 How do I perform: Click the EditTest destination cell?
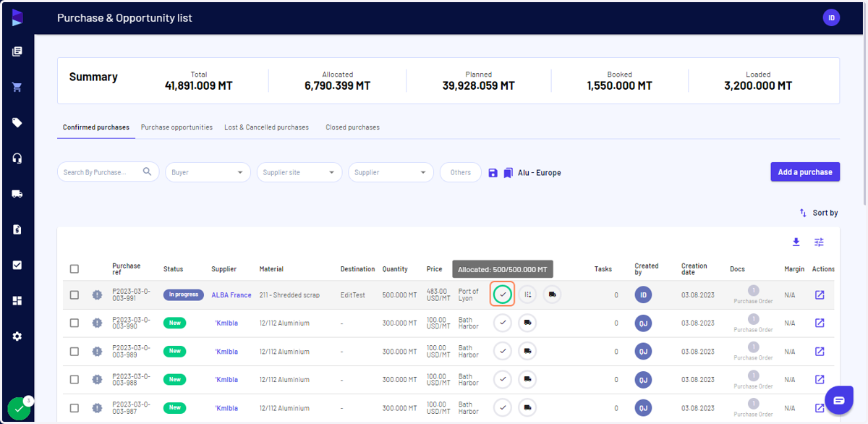pyautogui.click(x=354, y=295)
